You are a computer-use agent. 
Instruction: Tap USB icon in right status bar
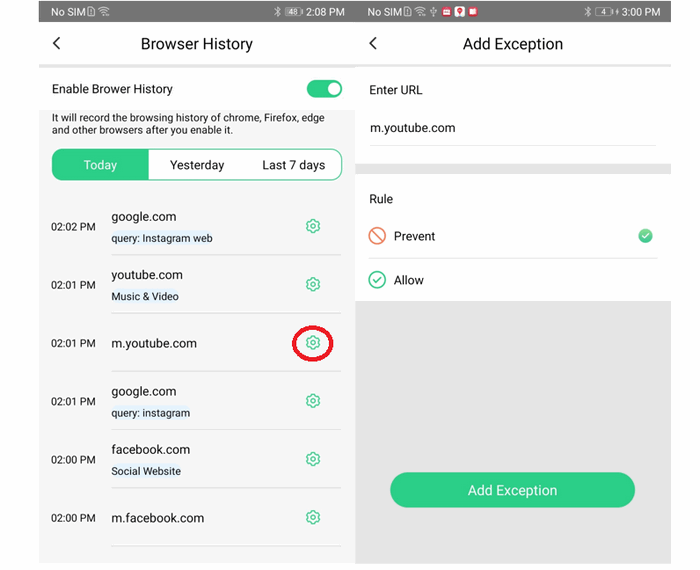click(433, 12)
